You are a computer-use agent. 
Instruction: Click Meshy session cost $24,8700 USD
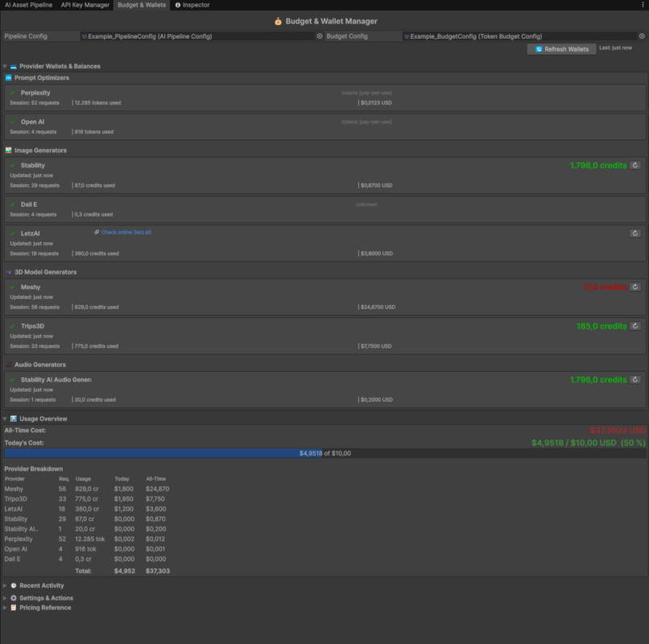coord(378,307)
